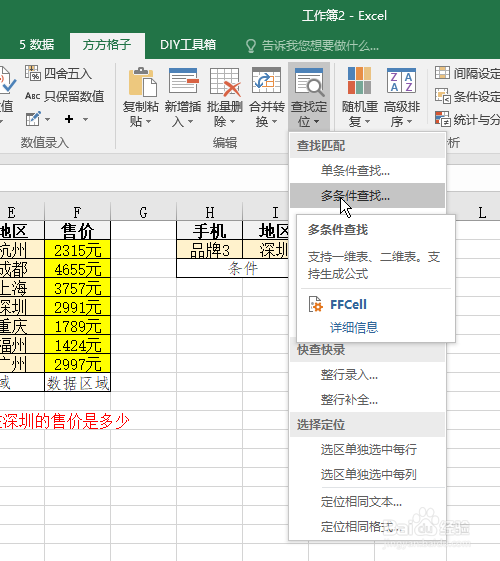Open the 高级排序 advanced sort tool

(402, 97)
